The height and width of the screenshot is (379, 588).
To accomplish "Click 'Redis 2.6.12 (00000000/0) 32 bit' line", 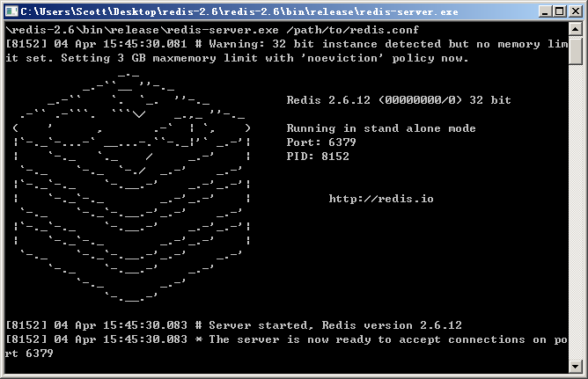I will (x=399, y=100).
